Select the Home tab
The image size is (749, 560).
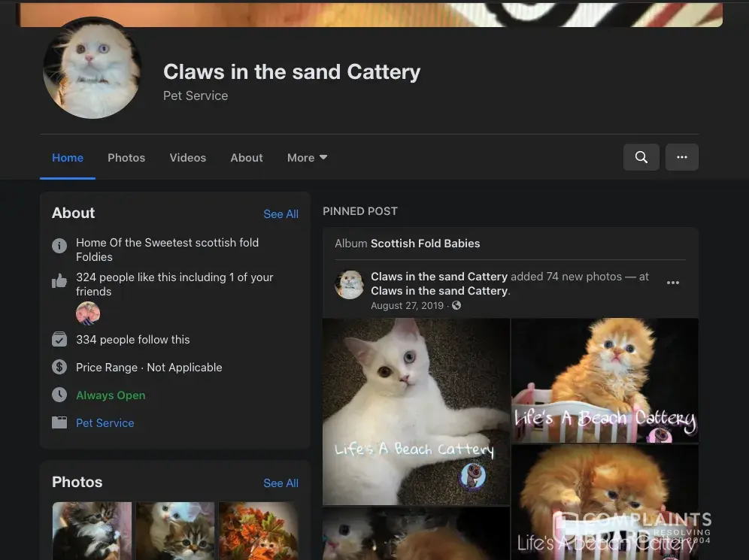68,158
